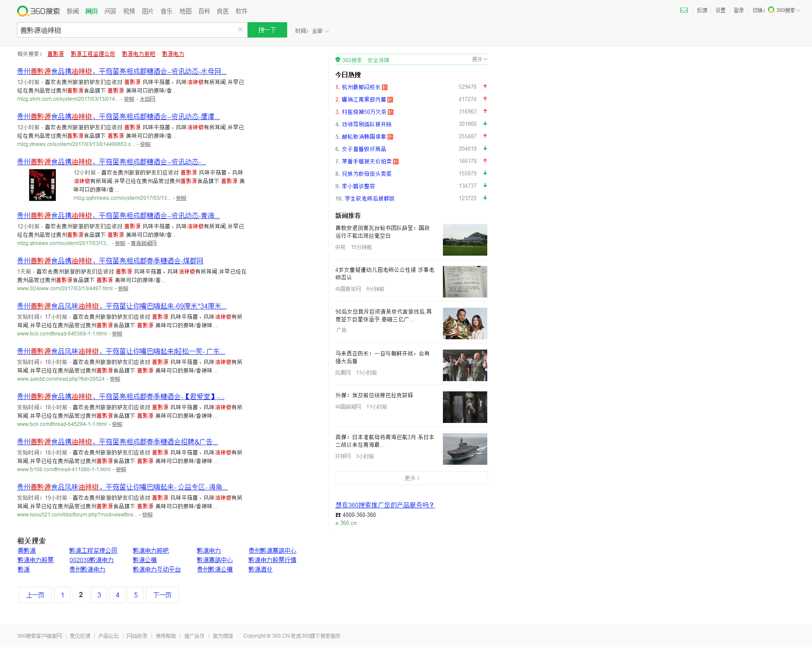Open the 登录 login link
This screenshot has width=812, height=647.
739,10
